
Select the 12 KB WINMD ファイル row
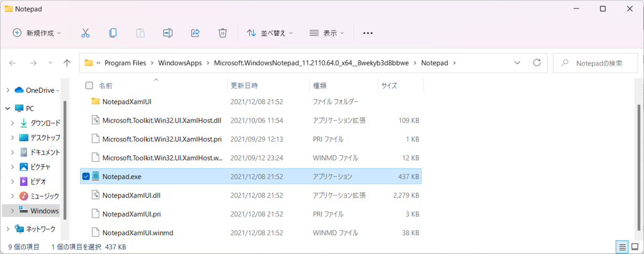click(x=251, y=158)
